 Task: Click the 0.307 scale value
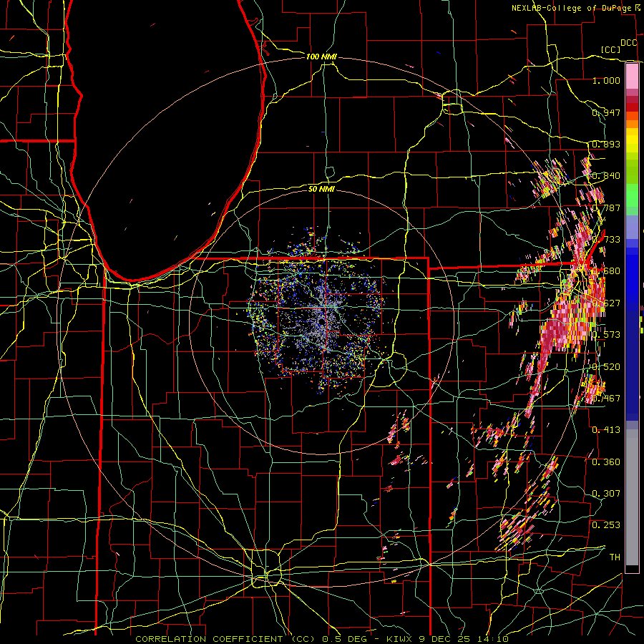pos(606,493)
